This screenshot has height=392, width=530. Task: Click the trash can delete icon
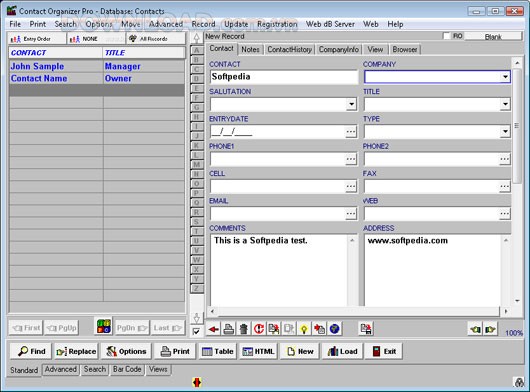pyautogui.click(x=244, y=328)
